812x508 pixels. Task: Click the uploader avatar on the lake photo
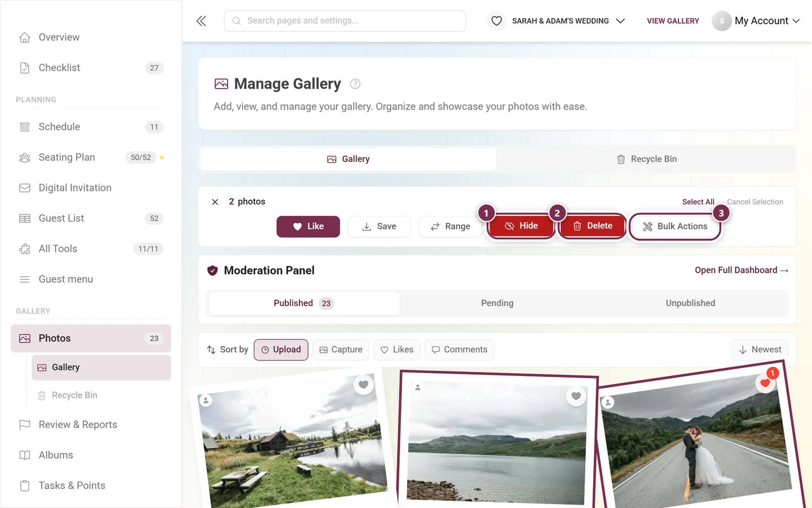point(418,388)
